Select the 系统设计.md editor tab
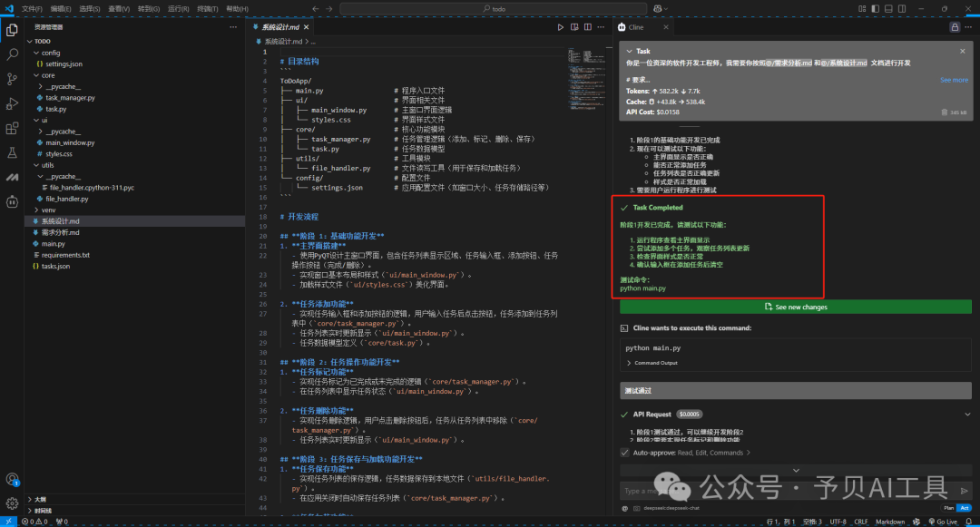This screenshot has width=980, height=527. click(280, 27)
